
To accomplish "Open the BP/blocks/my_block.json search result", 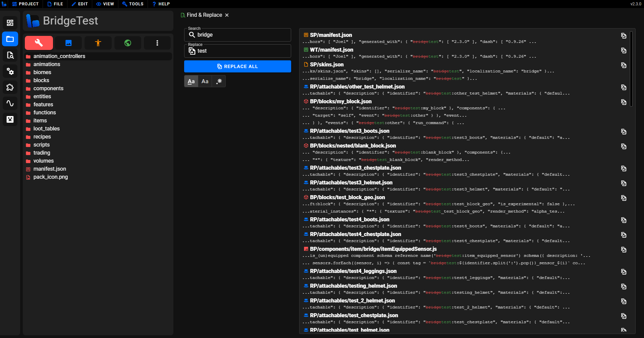I will point(340,101).
